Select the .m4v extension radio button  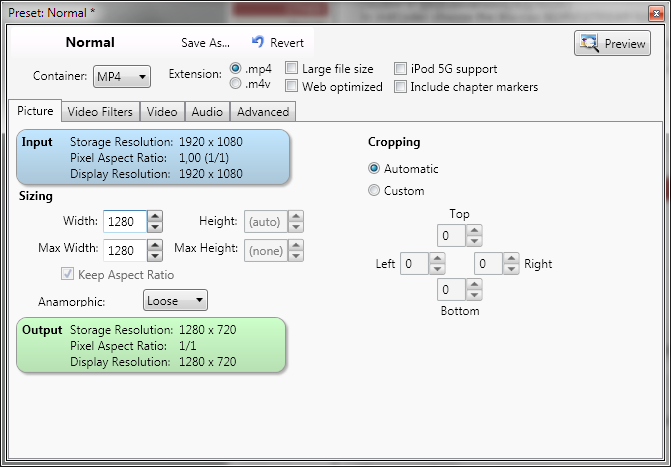coord(236,84)
